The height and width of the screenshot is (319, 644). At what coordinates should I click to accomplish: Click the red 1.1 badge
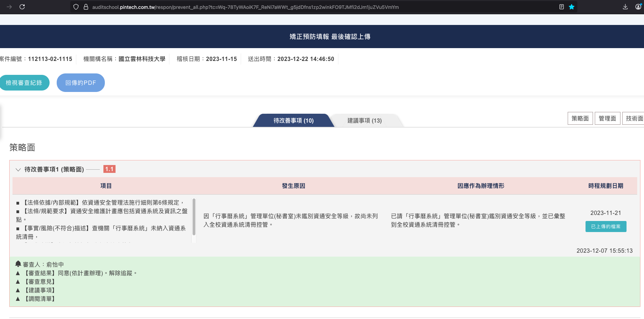[109, 169]
